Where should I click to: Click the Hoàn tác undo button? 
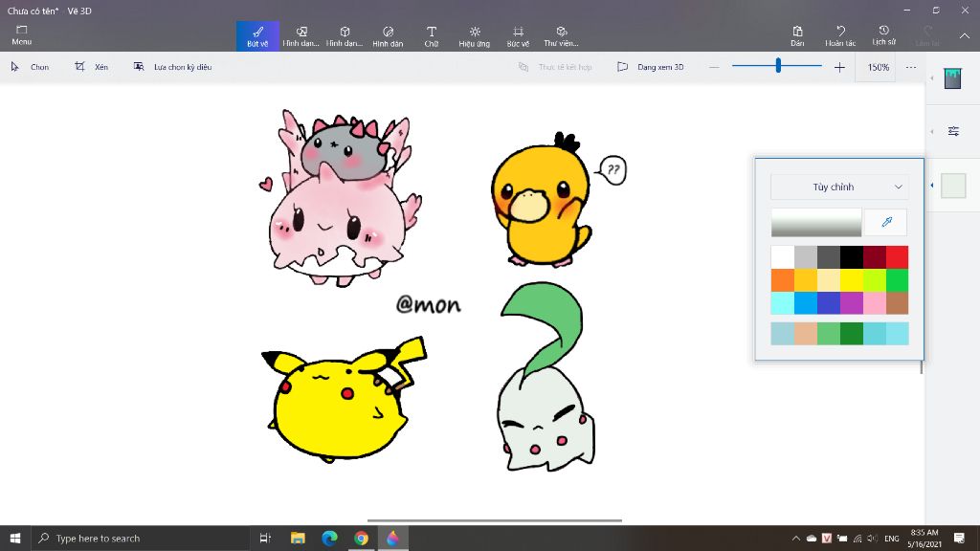840,35
